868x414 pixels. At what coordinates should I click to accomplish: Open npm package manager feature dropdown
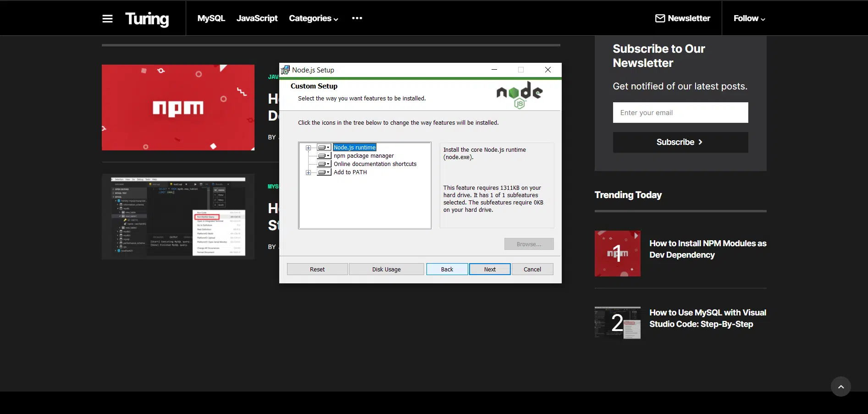pos(324,156)
